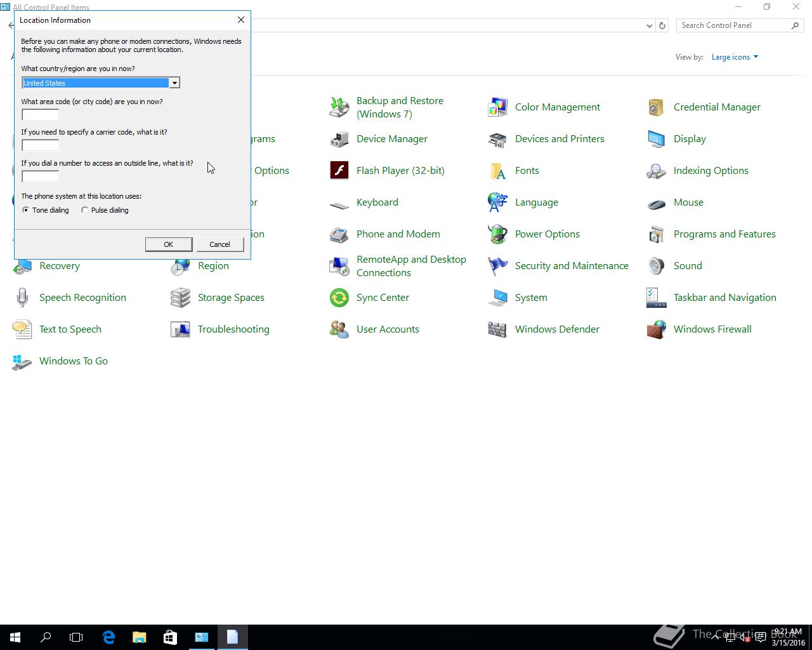Expand the address bar history dropdown arrow
The width and height of the screenshot is (812, 650).
pyautogui.click(x=649, y=26)
